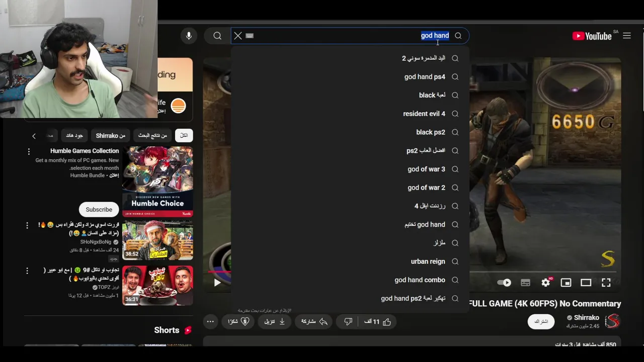
Task: Toggle subtitles with the captions icon
Action: 525,283
